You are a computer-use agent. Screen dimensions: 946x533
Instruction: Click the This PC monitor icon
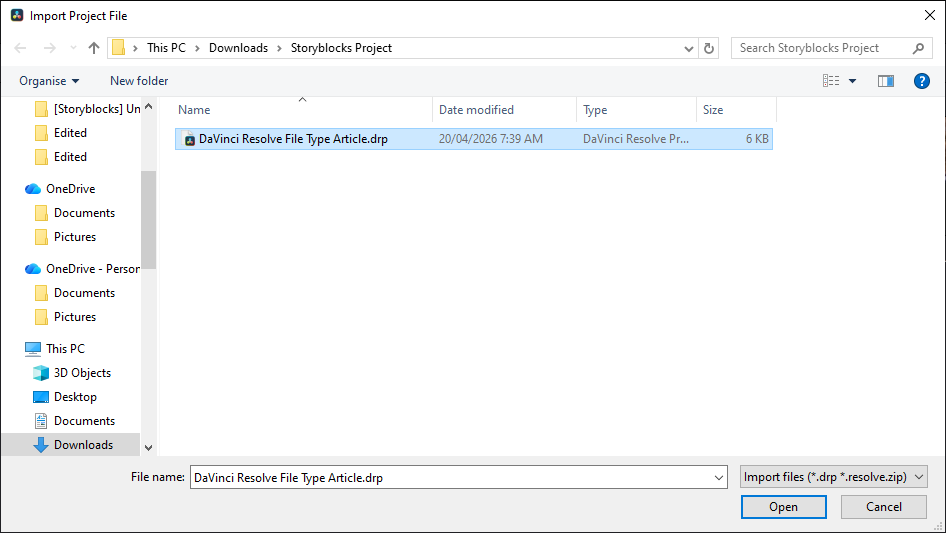(33, 349)
